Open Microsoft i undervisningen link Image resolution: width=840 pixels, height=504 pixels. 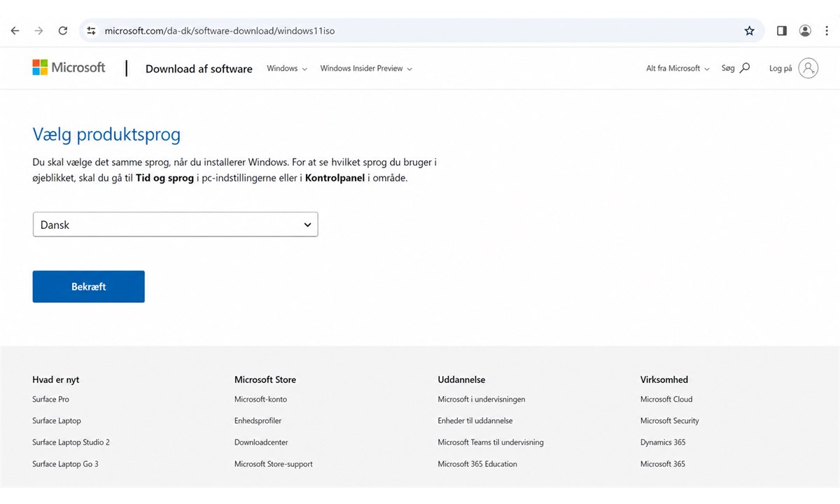[x=482, y=399]
